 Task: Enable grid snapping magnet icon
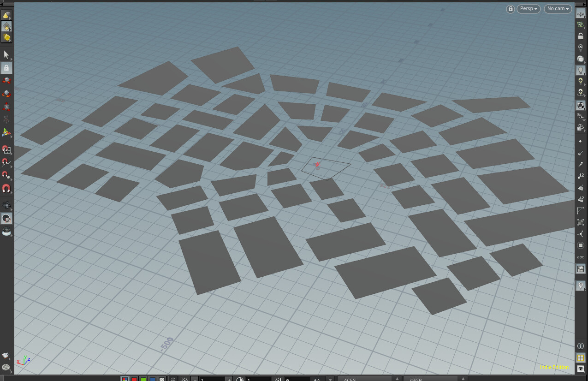(x=6, y=150)
